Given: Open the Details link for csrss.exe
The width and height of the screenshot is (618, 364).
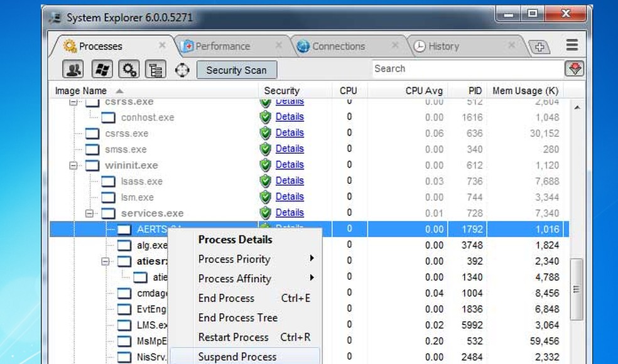Looking at the screenshot, I should coord(290,132).
